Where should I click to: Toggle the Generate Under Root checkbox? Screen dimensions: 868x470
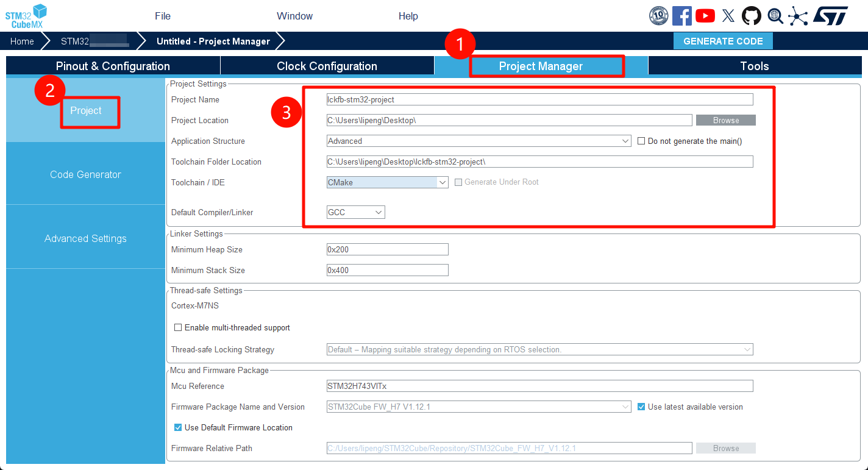tap(458, 182)
